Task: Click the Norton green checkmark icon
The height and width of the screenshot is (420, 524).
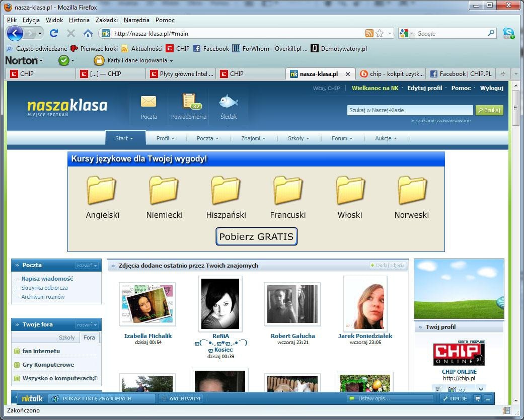Action: coord(63,60)
